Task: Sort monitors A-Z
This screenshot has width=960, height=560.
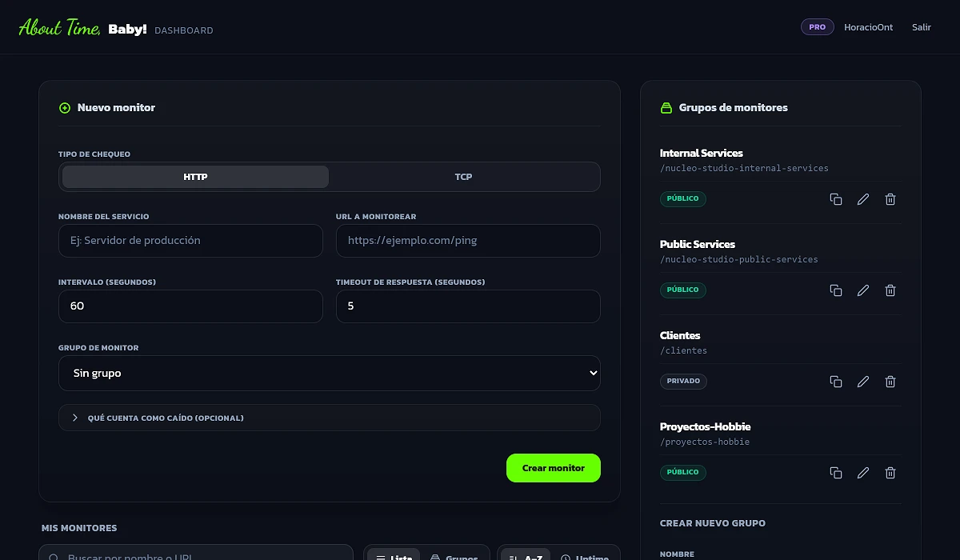Action: [526, 554]
